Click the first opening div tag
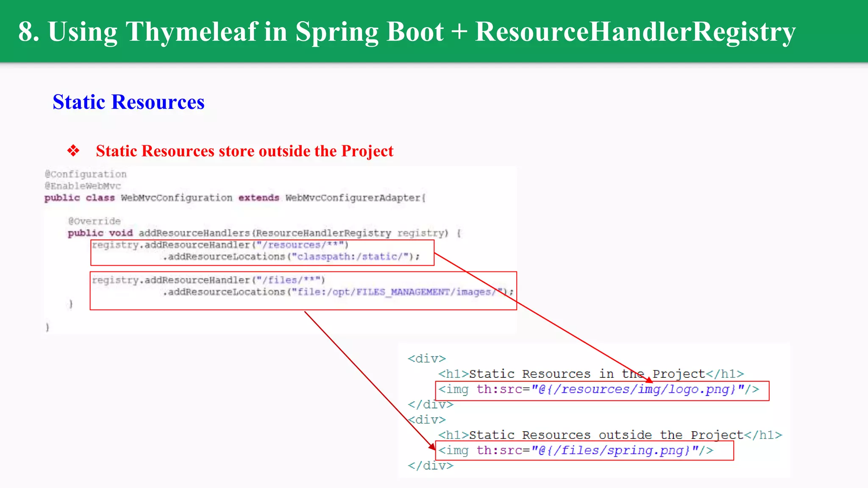This screenshot has width=868, height=488. (426, 359)
